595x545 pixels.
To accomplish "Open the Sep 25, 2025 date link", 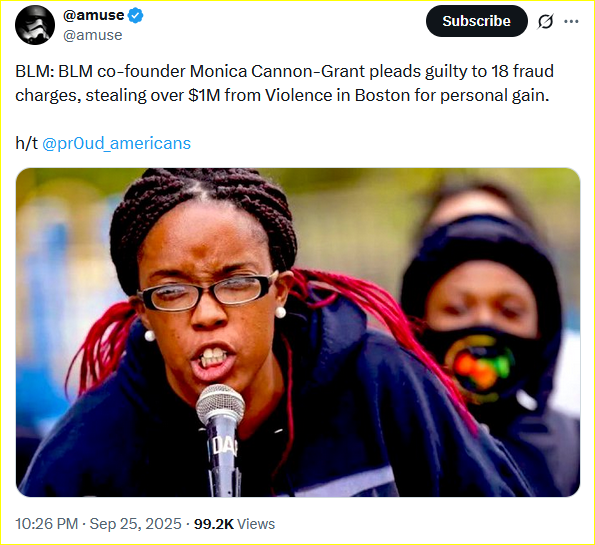I will [136, 524].
